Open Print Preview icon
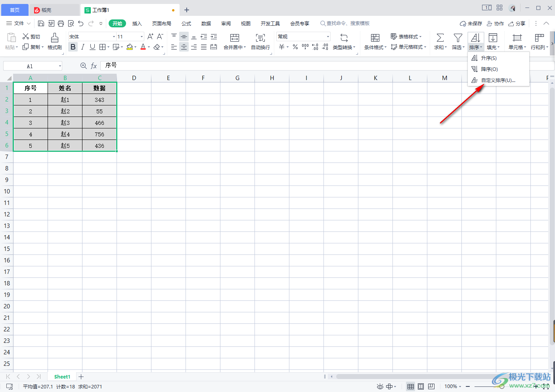Image resolution: width=555 pixels, height=392 pixels. tap(71, 24)
